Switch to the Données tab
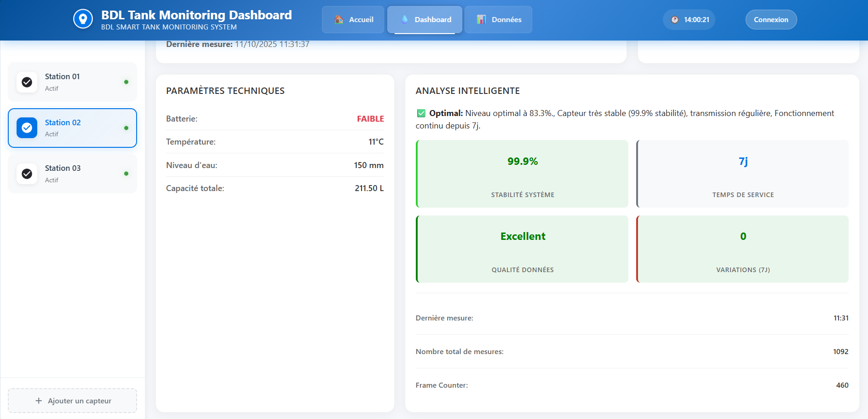This screenshot has height=419, width=868. pos(499,19)
